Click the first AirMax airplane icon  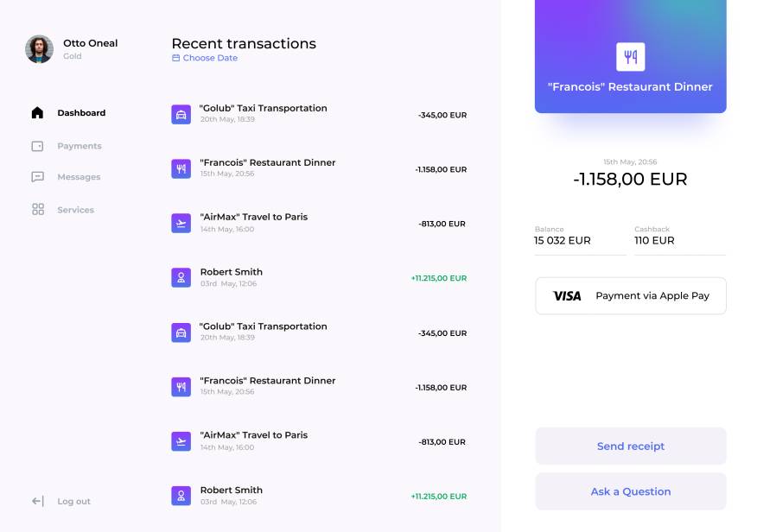pos(181,223)
